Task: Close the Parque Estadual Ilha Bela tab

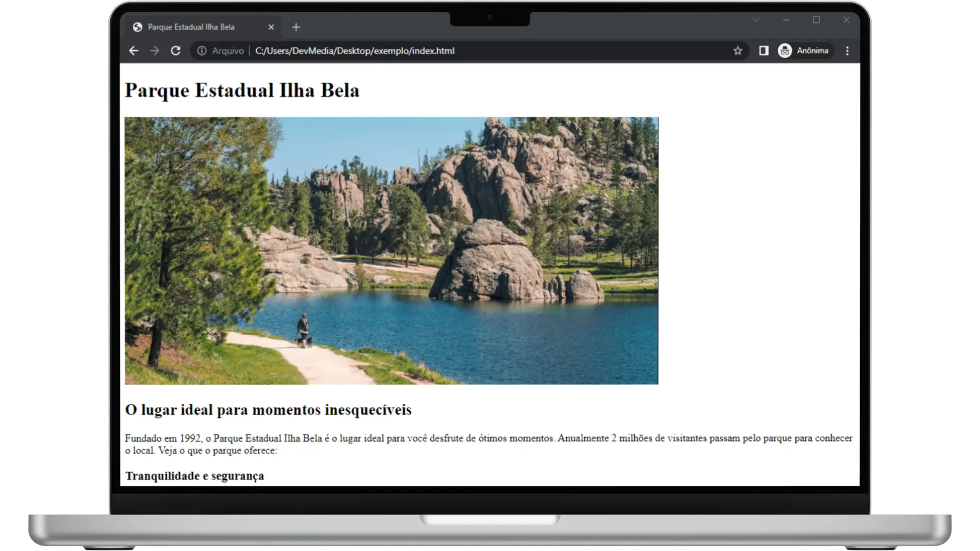Action: 271,27
